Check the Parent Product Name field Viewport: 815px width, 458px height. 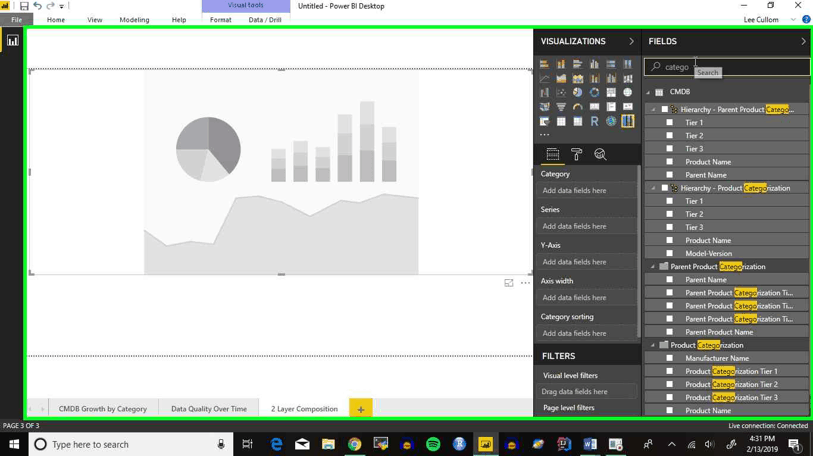tap(670, 332)
